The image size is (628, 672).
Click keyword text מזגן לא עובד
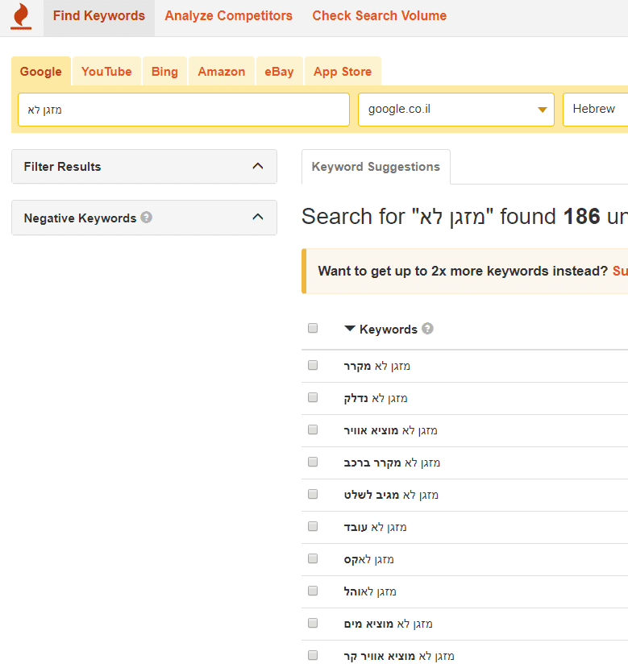tap(375, 527)
